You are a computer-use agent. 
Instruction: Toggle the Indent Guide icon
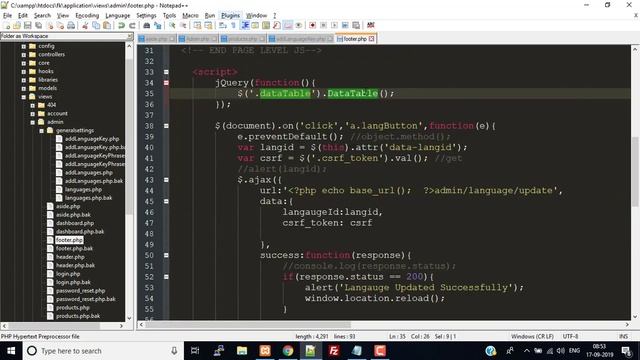[244, 25]
